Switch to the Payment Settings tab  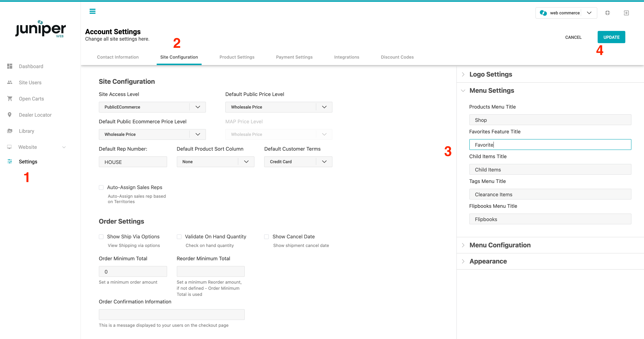(x=294, y=57)
